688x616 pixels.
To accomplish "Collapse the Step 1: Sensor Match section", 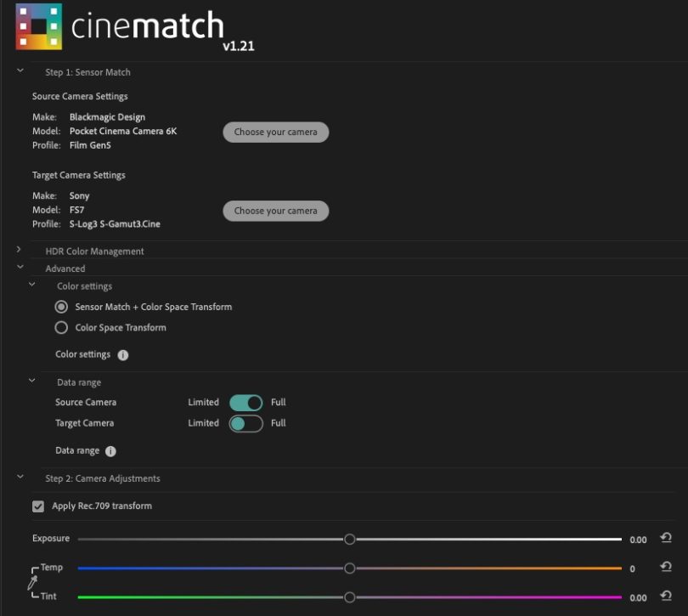I will [19, 72].
